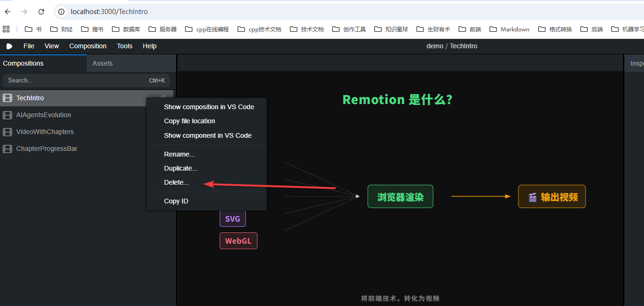644x306 pixels.
Task: Open the File menu
Action: pyautogui.click(x=29, y=46)
